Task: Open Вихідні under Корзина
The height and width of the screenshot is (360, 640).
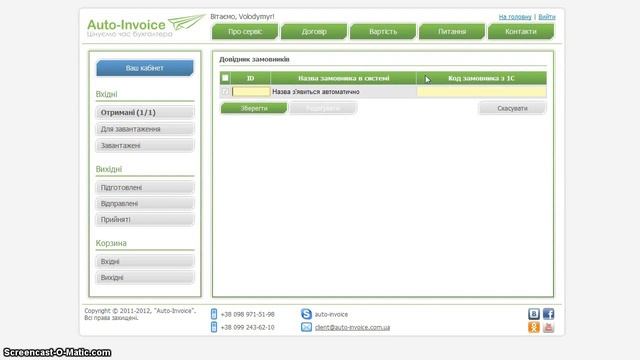Action: click(145, 277)
